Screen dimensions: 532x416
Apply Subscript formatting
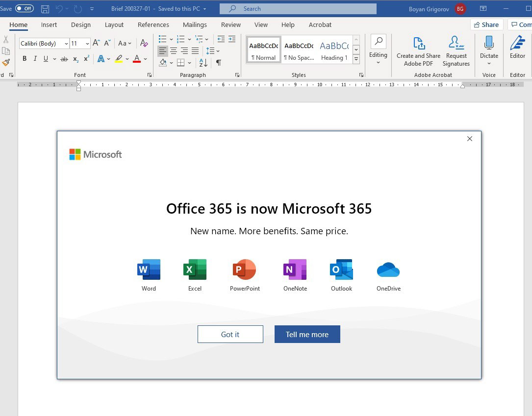[x=76, y=59]
